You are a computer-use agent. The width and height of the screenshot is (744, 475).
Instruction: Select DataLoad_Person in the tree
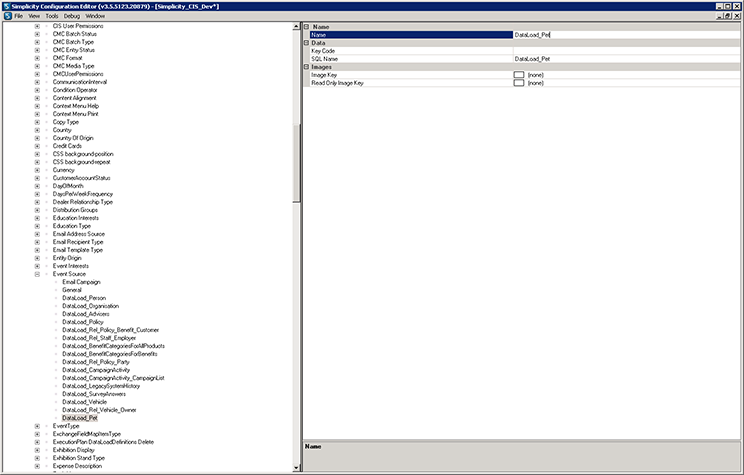coord(84,298)
